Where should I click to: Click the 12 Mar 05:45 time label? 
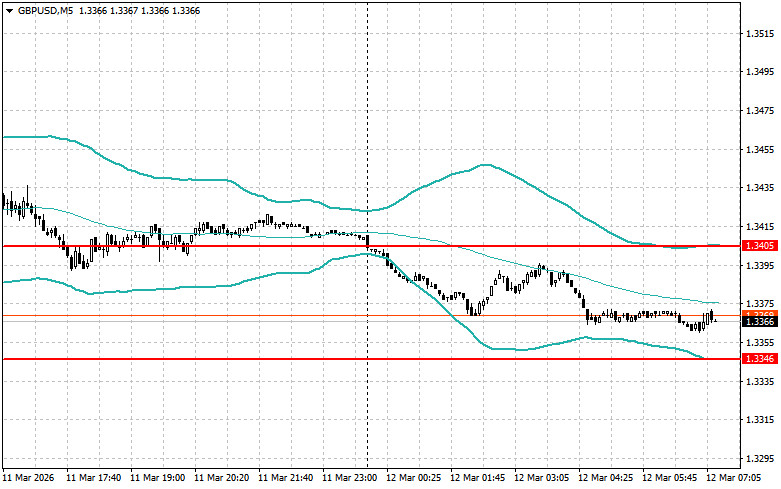(x=669, y=478)
